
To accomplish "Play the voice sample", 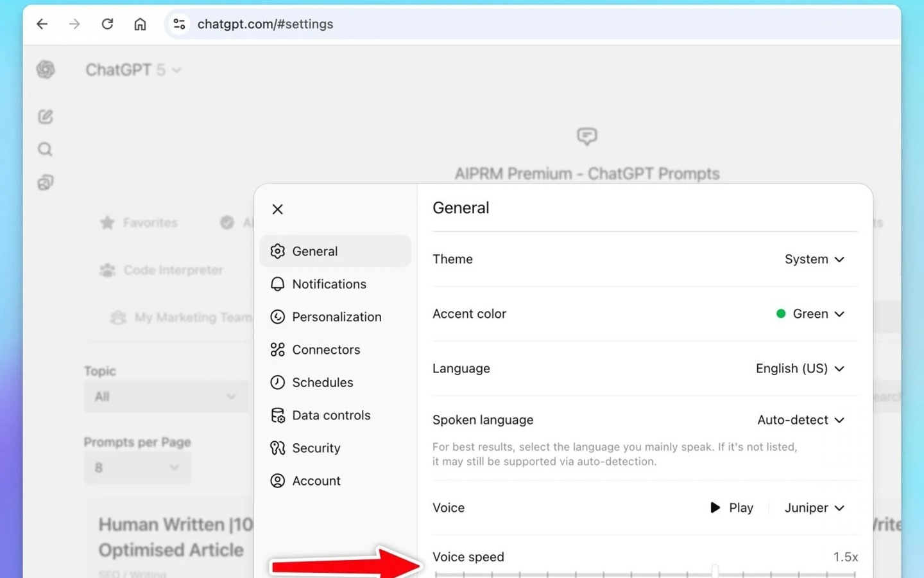I will click(732, 508).
